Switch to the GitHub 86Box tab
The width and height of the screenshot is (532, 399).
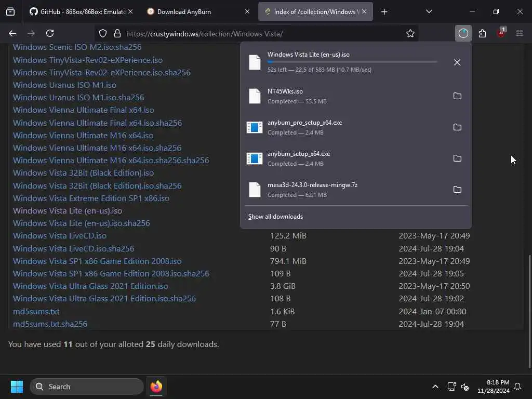(82, 12)
